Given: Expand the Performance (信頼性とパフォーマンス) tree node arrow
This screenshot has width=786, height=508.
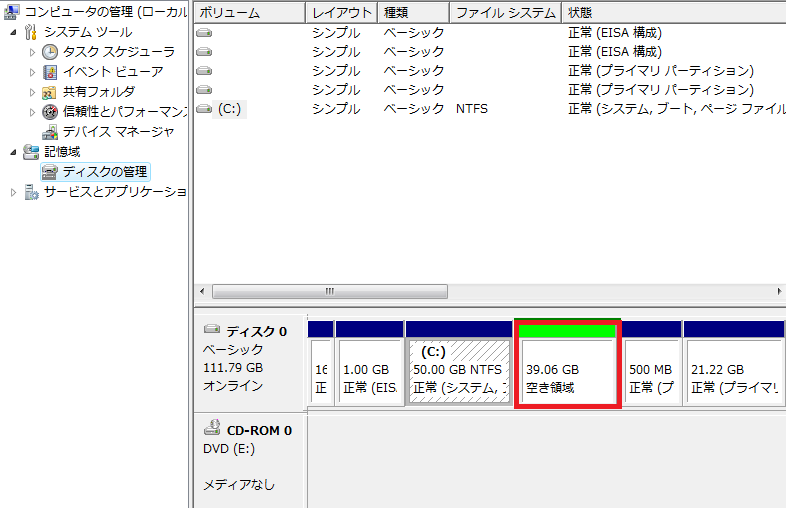Looking at the screenshot, I should [32, 112].
